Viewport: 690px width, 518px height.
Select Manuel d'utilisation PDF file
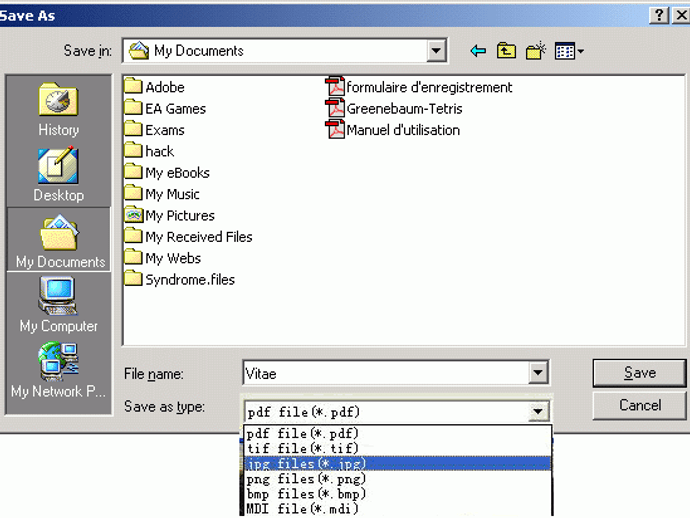click(x=393, y=130)
